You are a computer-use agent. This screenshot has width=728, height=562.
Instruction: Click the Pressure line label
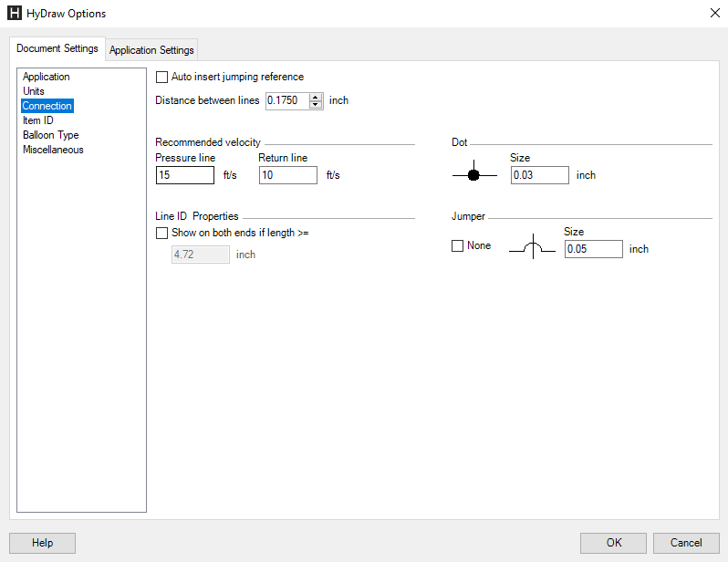[x=185, y=158]
